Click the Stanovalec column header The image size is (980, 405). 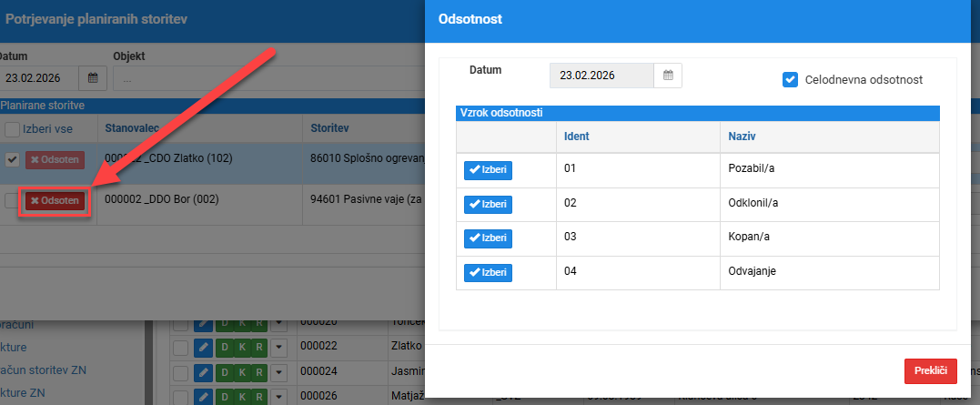[133, 128]
